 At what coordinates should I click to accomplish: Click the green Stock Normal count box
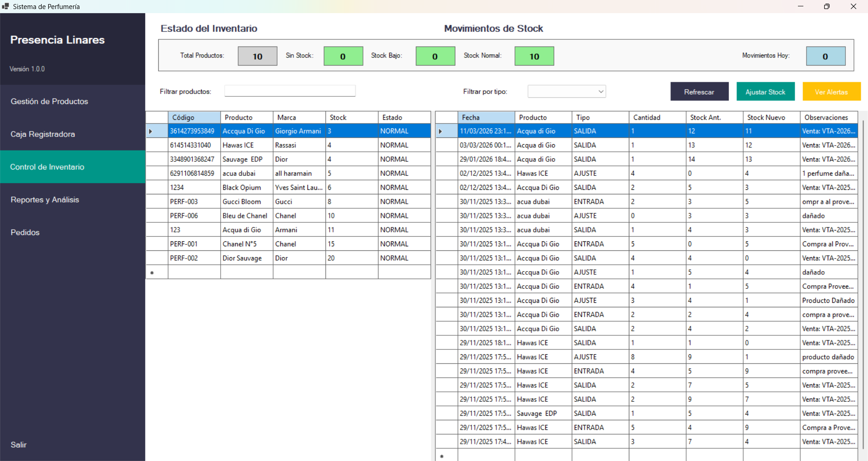click(x=534, y=56)
